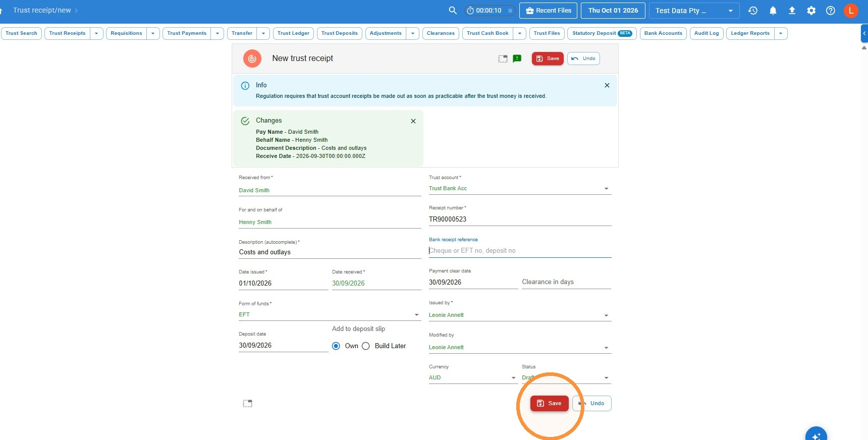Click the top red Save button

click(548, 59)
